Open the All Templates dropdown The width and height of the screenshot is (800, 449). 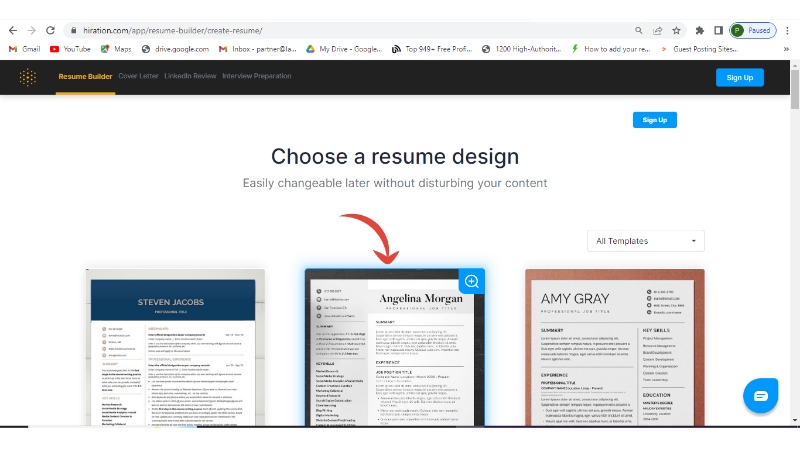click(x=645, y=241)
